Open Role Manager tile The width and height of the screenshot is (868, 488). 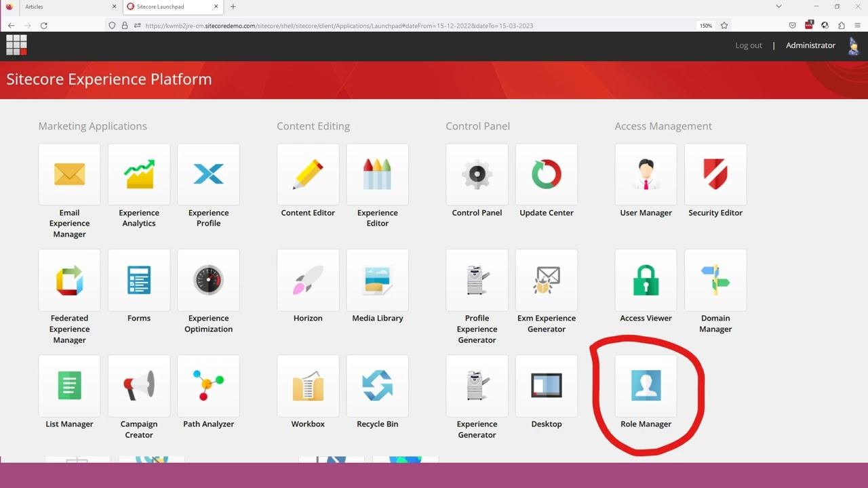[646, 386]
